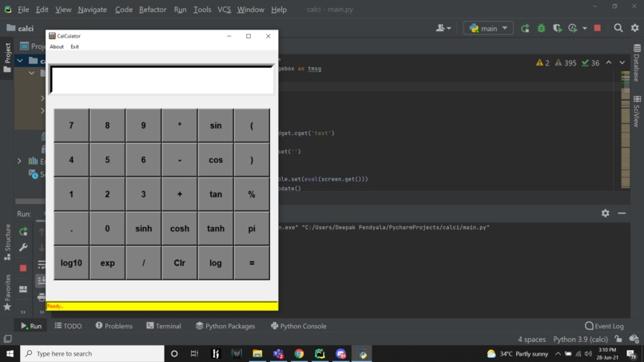
Task: Open Task View in the taskbar
Action: coord(195,354)
